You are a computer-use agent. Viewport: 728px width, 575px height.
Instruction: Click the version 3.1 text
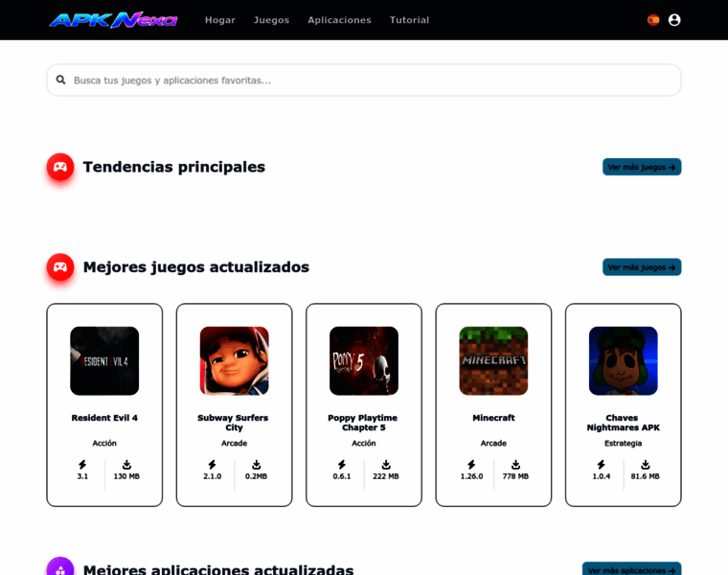tap(82, 476)
